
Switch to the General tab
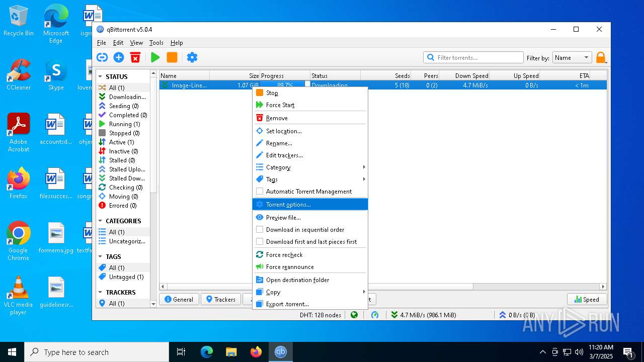click(179, 299)
